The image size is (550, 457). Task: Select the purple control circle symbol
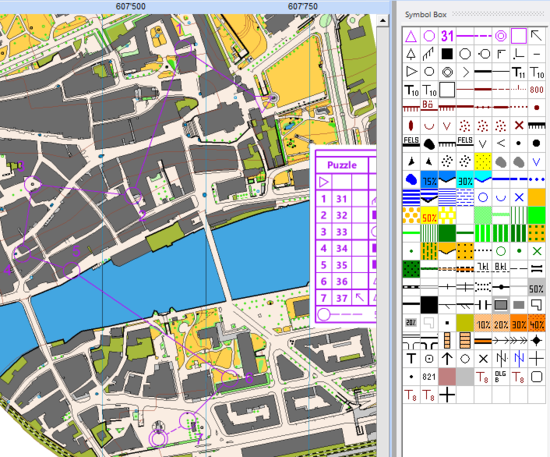pyautogui.click(x=429, y=36)
